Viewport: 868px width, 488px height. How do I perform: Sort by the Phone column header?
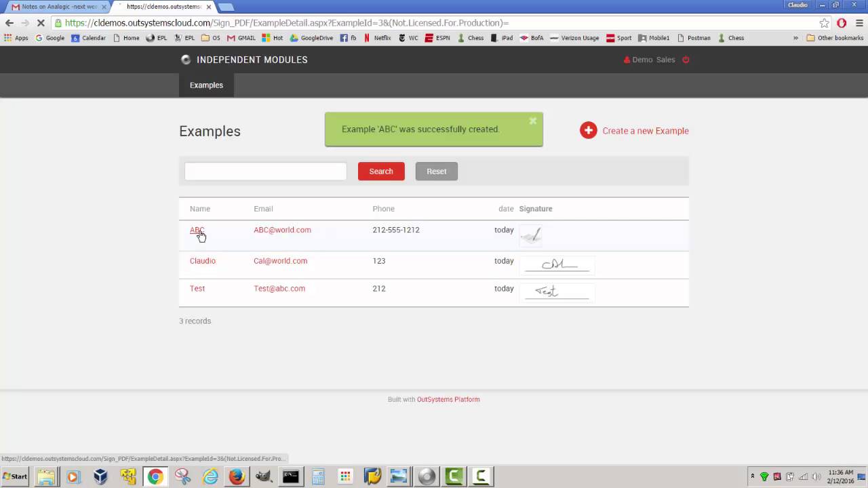point(383,209)
